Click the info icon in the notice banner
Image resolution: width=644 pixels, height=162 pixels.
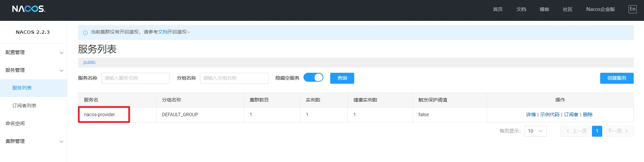pos(85,32)
